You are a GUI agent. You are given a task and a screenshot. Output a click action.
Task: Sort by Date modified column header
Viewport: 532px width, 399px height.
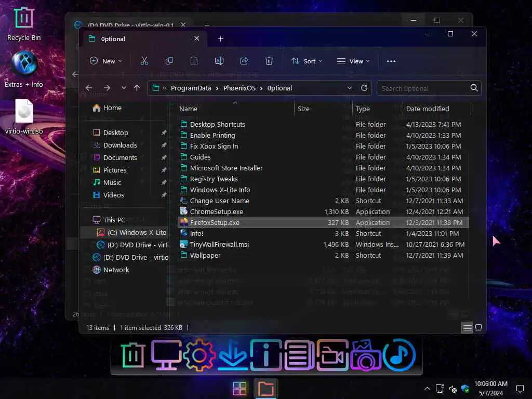437,109
